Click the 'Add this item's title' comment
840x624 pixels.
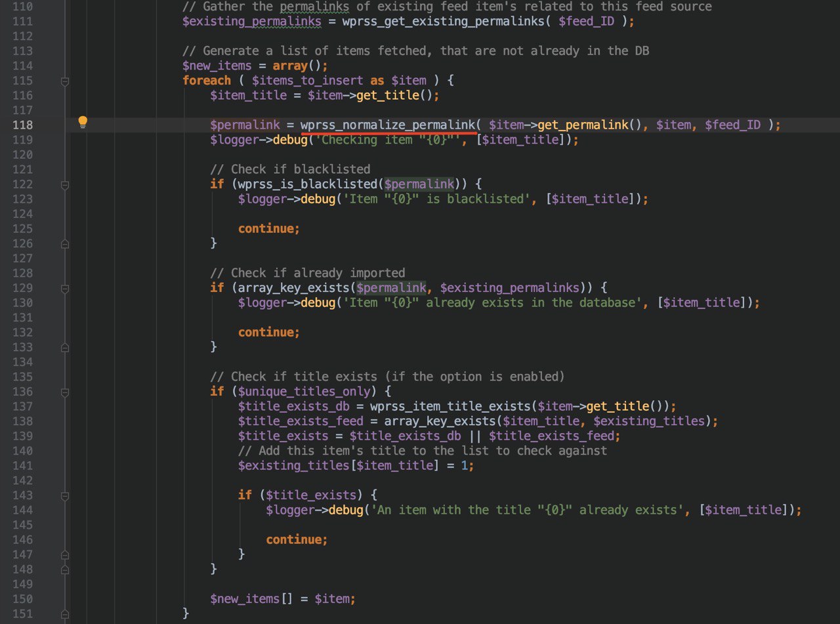[x=423, y=450]
